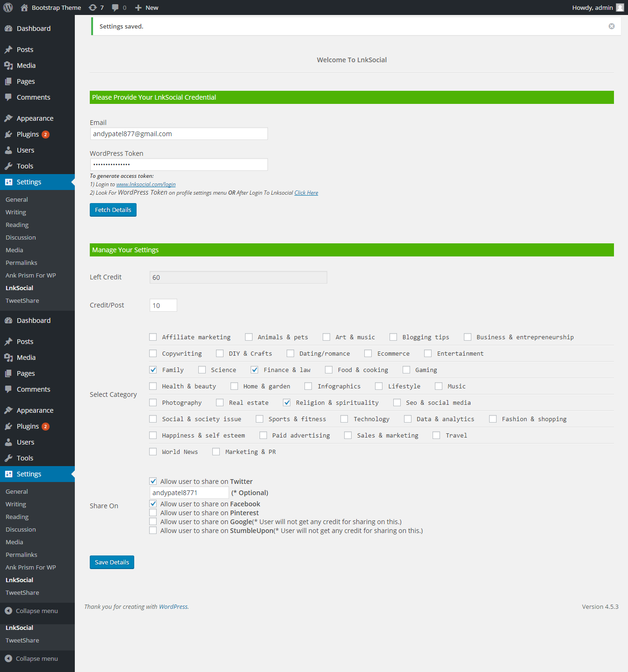Click the Comments icon in the upper sidebar menu
This screenshot has height=672, width=628.
tap(8, 97)
